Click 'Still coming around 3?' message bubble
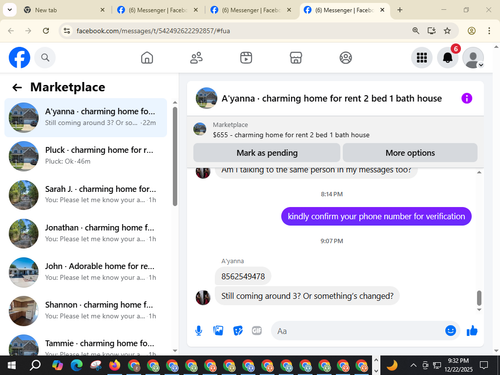The height and width of the screenshot is (375, 500). [307, 296]
